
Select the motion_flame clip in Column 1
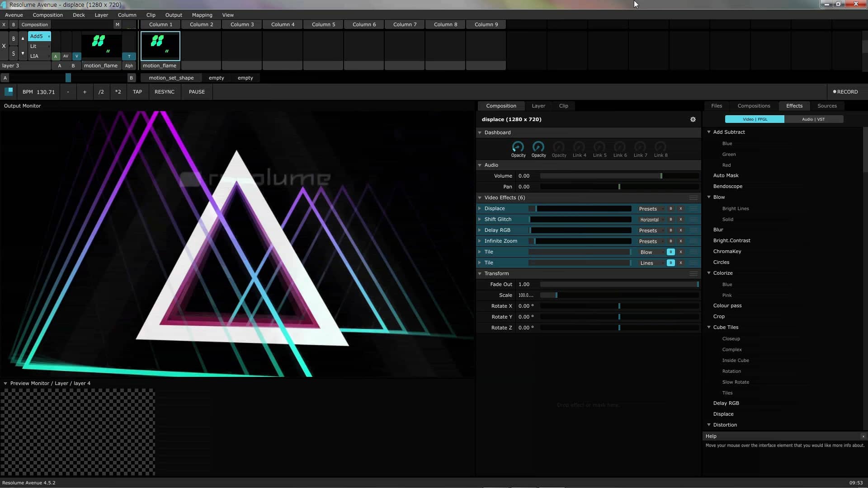coord(160,46)
